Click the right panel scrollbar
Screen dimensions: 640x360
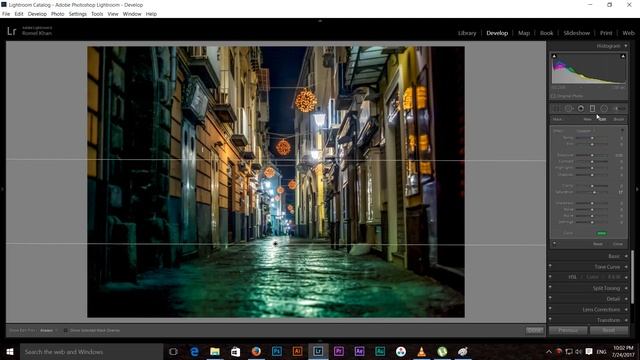[632, 276]
